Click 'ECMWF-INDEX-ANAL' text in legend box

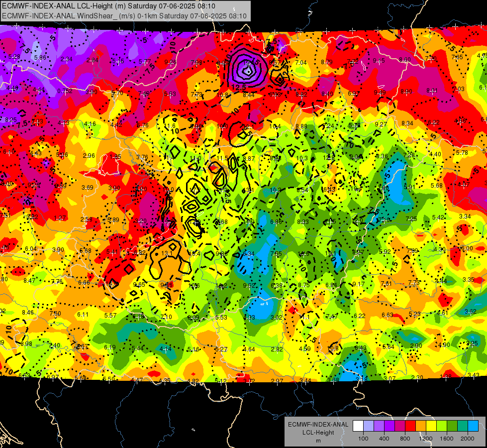(318, 425)
